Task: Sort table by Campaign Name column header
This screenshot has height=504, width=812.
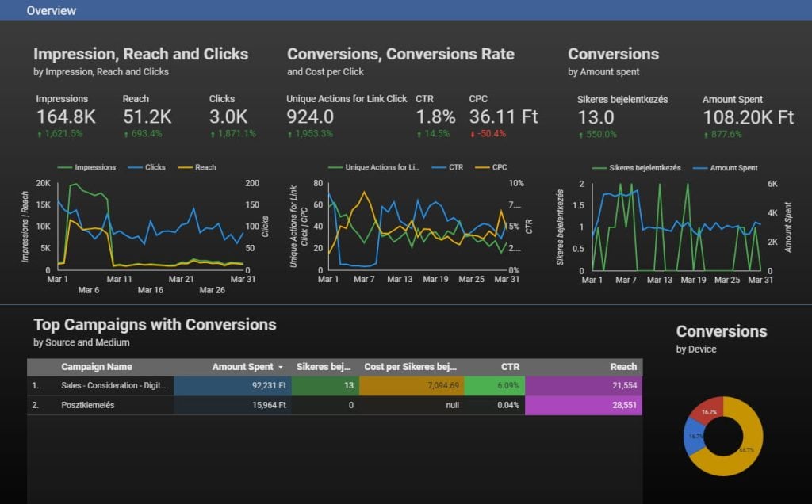Action: 97,367
